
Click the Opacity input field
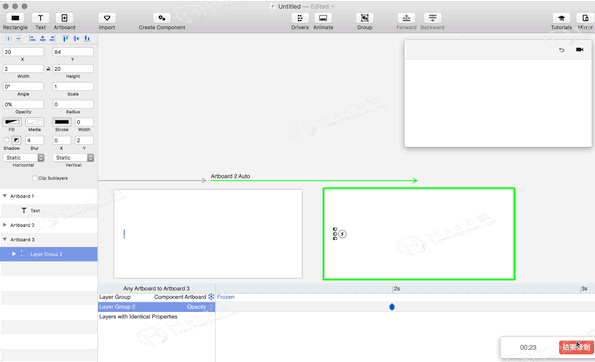[24, 104]
